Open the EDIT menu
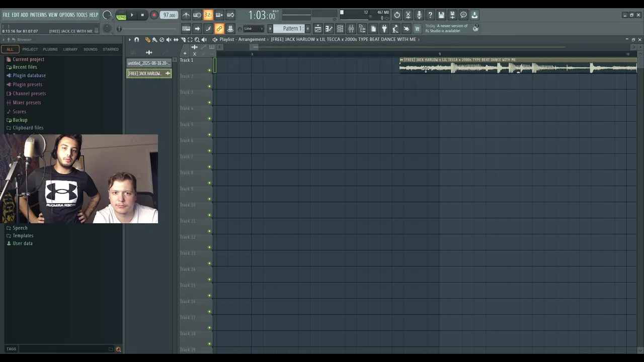Screen dimensions: 644x362 [16, 15]
